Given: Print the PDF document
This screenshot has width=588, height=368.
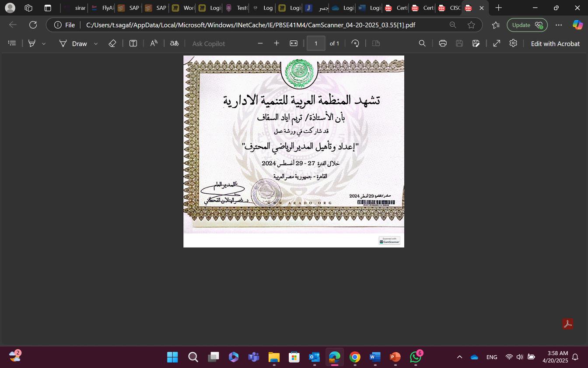Looking at the screenshot, I should pyautogui.click(x=443, y=43).
